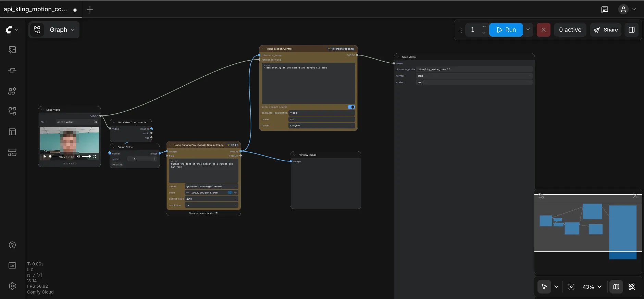644x299 pixels.
Task: Click the red cancel run button
Action: pyautogui.click(x=544, y=30)
